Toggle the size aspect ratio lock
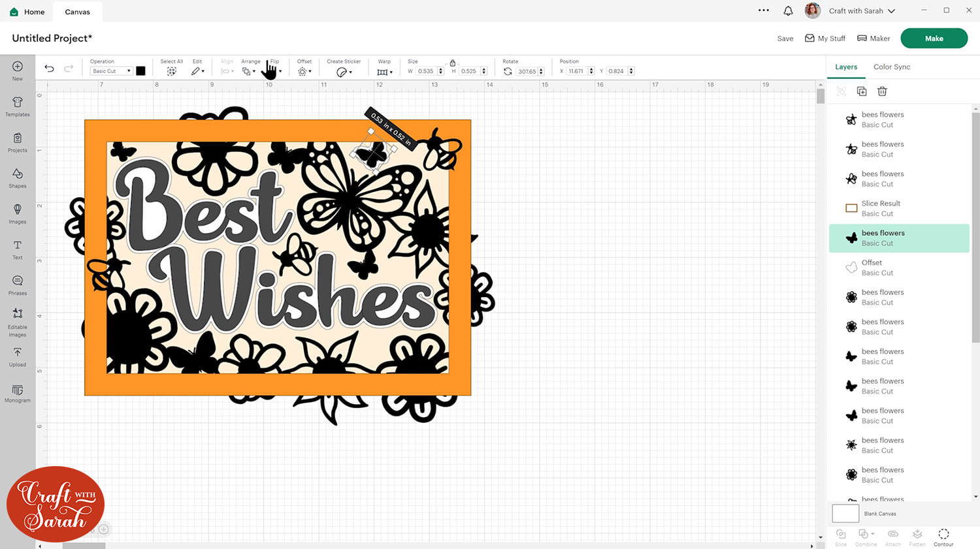Image resolution: width=980 pixels, height=549 pixels. point(452,63)
